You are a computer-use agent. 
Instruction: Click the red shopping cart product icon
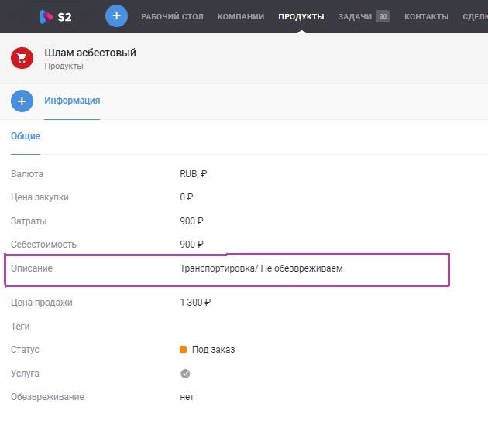22,58
